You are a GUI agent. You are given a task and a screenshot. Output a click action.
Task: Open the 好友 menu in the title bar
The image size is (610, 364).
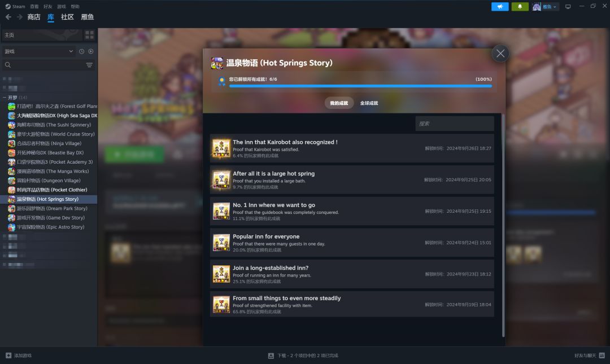[x=48, y=7]
